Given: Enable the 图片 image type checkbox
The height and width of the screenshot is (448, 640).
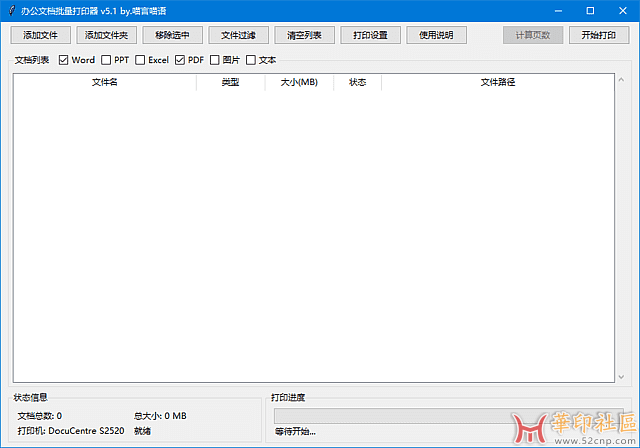Looking at the screenshot, I should pos(215,60).
